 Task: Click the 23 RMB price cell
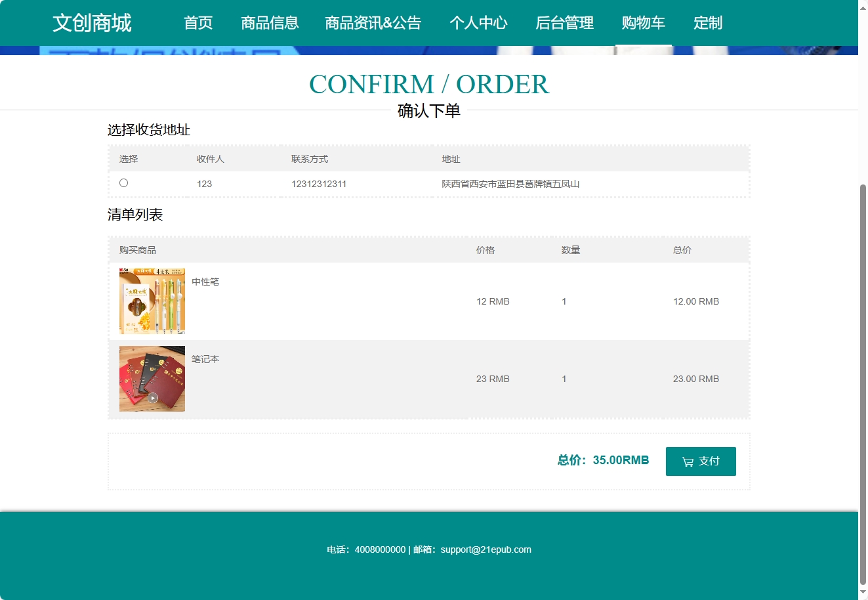493,379
